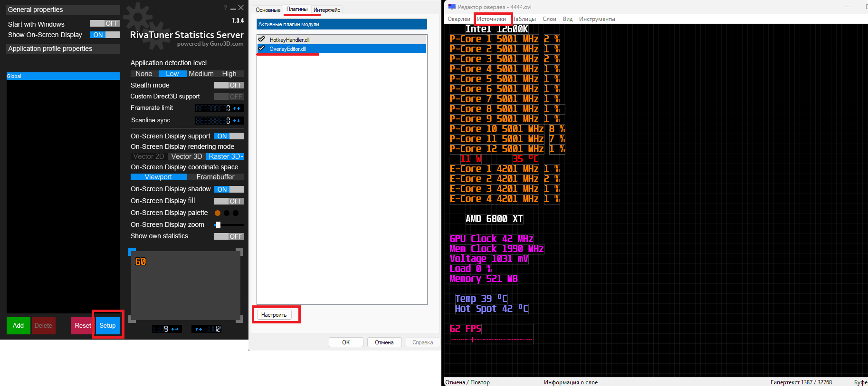Select the E-Core 1 4201 MHz layer

(x=494, y=169)
